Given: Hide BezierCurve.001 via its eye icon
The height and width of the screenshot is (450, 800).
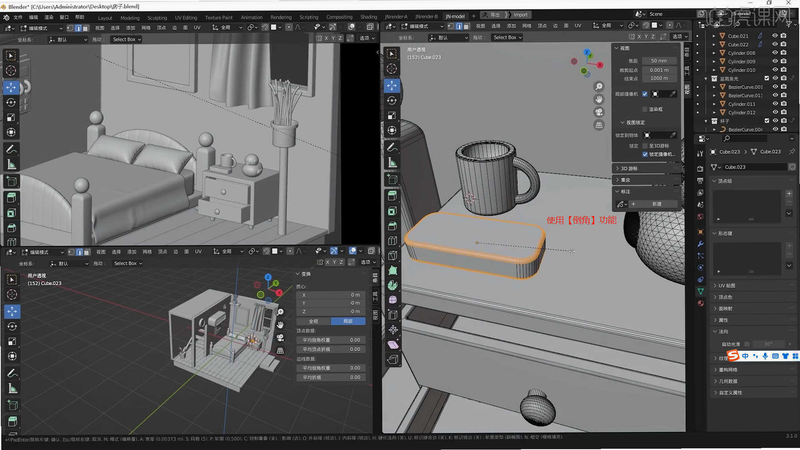Looking at the screenshot, I should pos(774,87).
